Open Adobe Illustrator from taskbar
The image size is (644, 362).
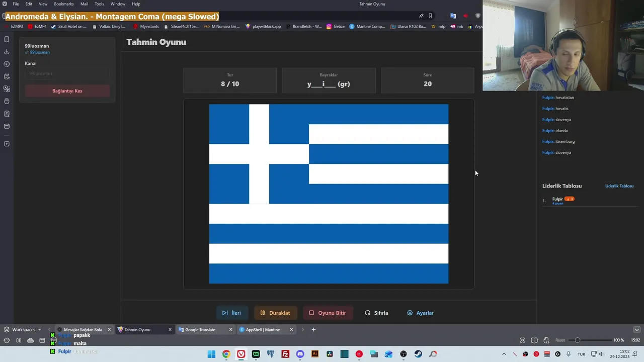tap(315, 354)
